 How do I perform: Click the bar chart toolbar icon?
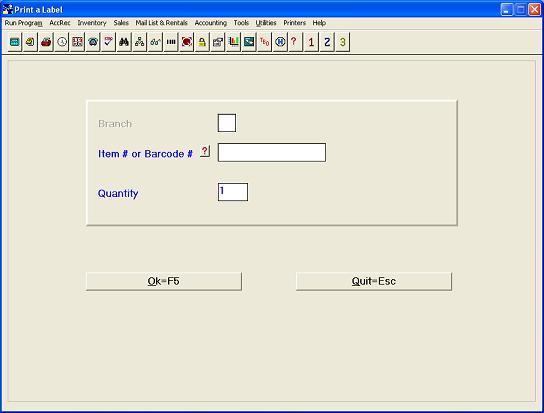233,42
